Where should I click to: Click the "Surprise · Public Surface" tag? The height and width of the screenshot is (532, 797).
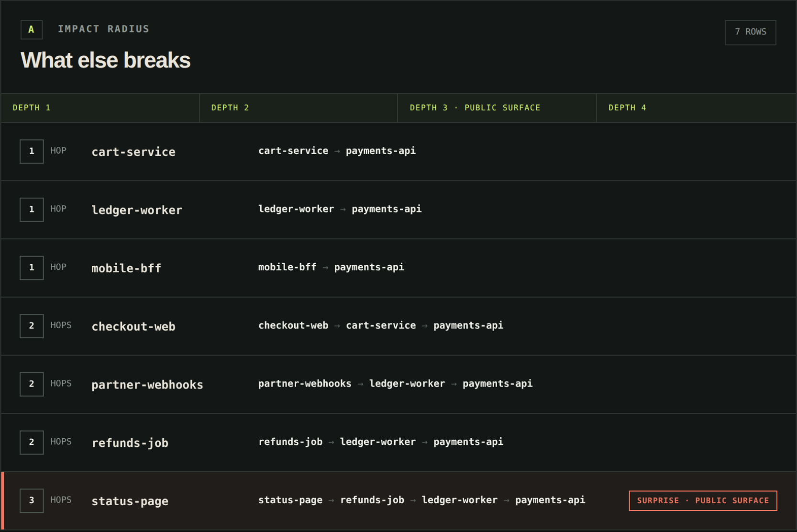click(x=703, y=500)
